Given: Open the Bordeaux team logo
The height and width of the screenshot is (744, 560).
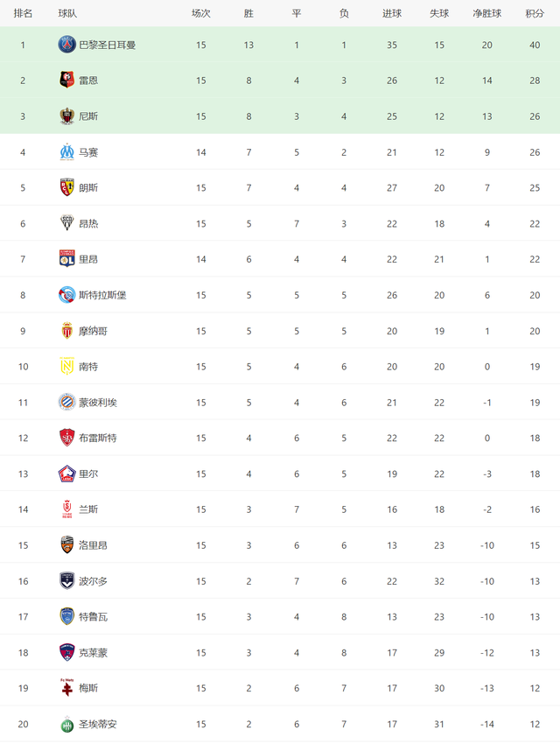Looking at the screenshot, I should tap(66, 580).
